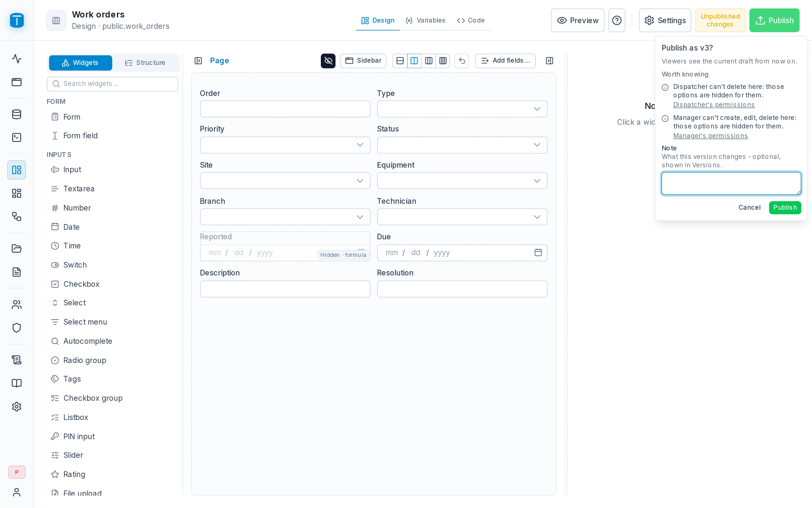Switch to the Structure tab
The image size is (812, 508).
[x=145, y=63]
